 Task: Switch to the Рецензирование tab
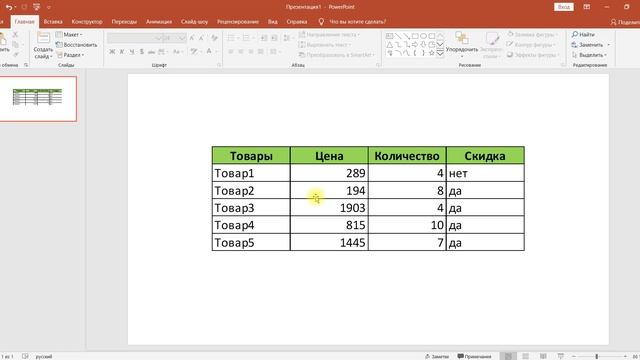point(238,22)
